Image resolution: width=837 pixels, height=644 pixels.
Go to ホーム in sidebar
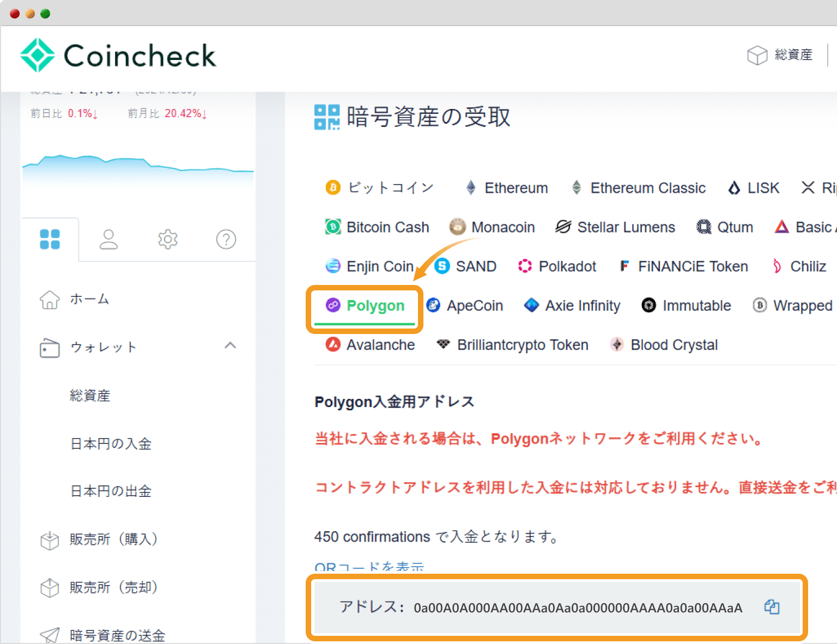89,299
